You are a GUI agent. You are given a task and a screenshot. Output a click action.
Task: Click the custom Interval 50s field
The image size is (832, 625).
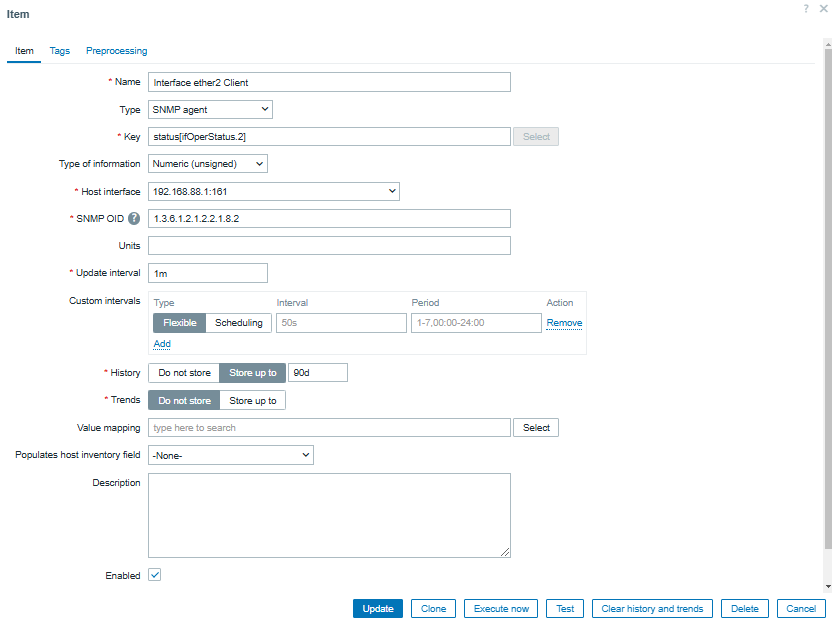coord(341,323)
